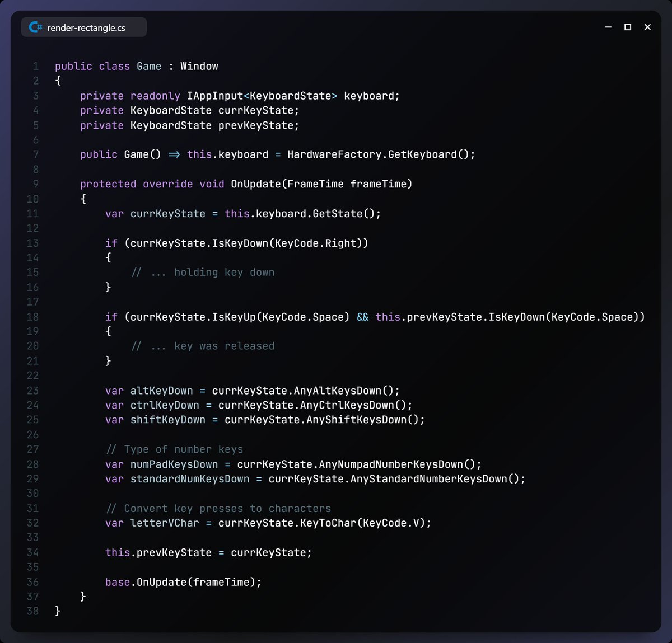Viewport: 672px width, 643px height.
Task: Click 'OnUpdate(FrameTime frameTime)' on line 9
Action: [321, 184]
